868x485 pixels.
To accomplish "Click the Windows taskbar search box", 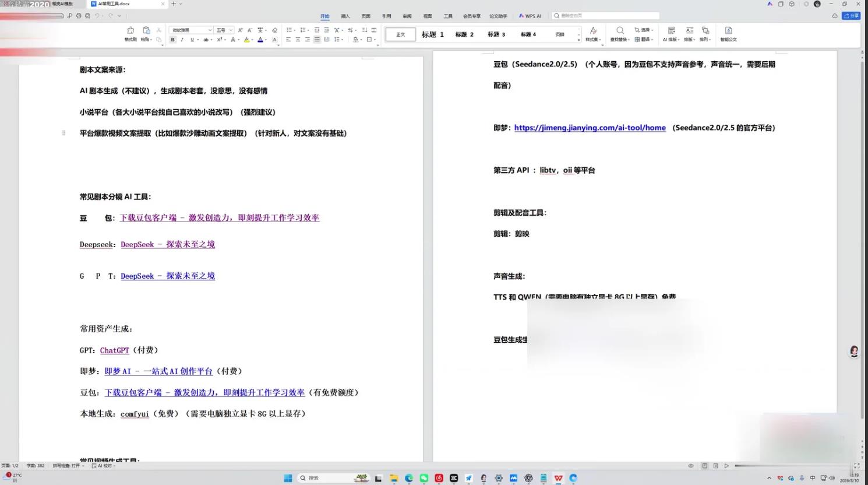I will [x=333, y=478].
